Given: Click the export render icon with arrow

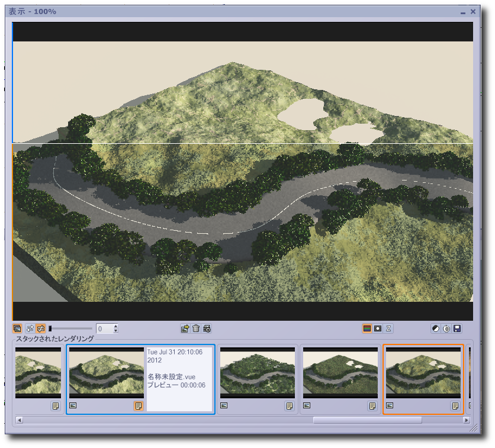Looking at the screenshot, I should (185, 328).
